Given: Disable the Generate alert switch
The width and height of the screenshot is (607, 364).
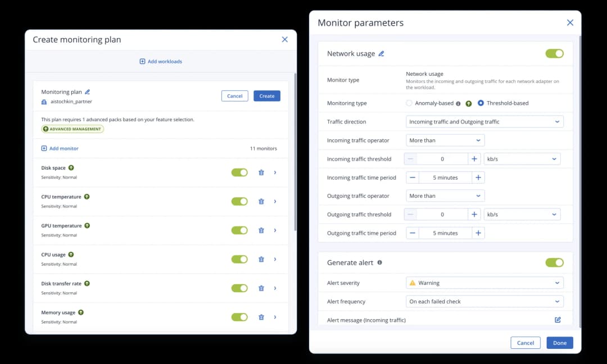Looking at the screenshot, I should (554, 262).
